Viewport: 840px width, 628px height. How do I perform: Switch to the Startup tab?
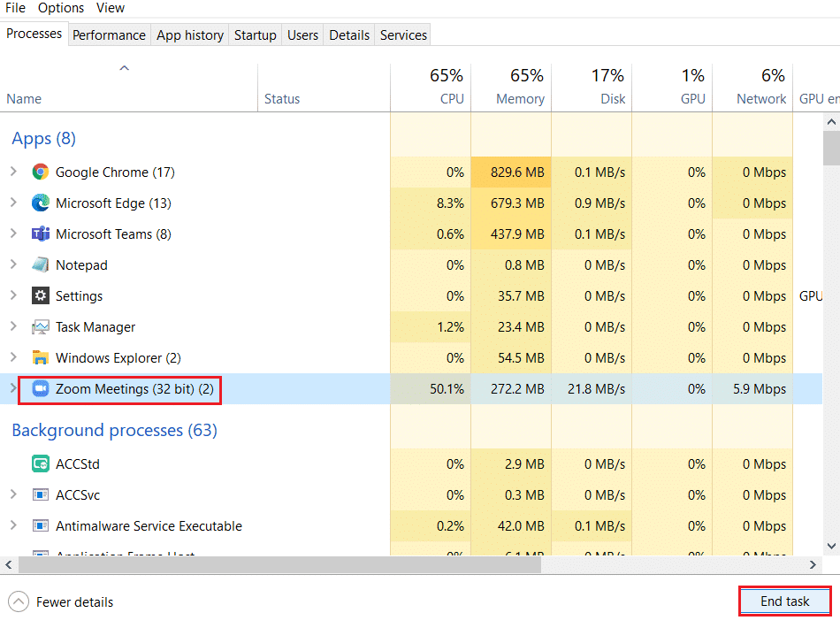pos(255,34)
